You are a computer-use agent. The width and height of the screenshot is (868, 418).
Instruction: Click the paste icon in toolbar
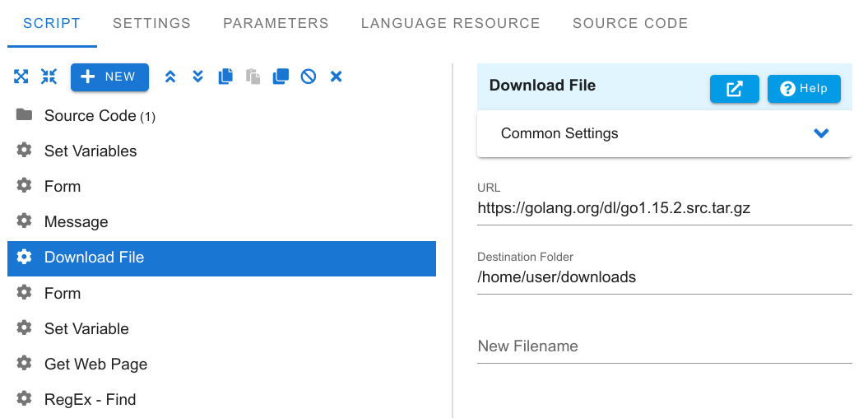click(253, 77)
